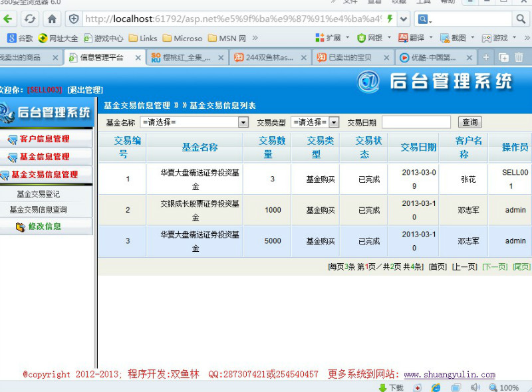Go to 首页 first page link
This screenshot has height=392, width=532.
(x=438, y=267)
